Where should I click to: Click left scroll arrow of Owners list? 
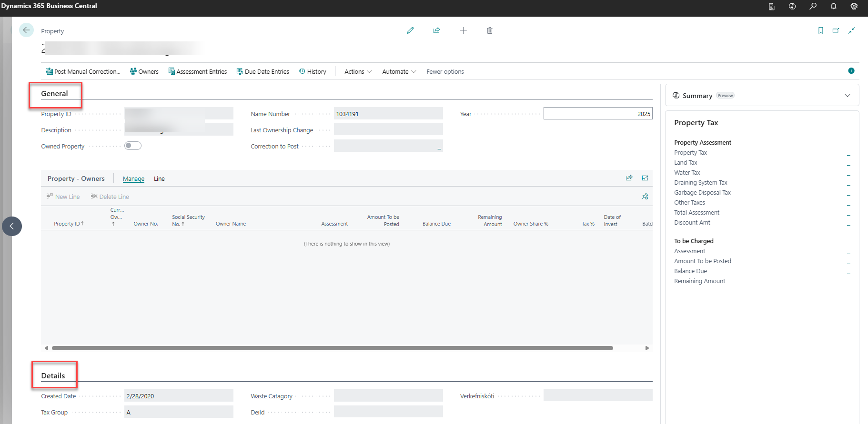pos(46,348)
